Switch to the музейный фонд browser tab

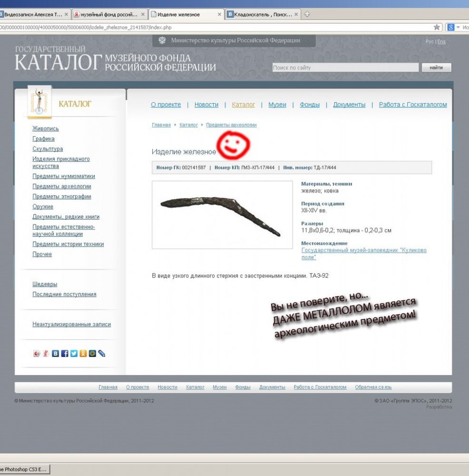[109, 14]
